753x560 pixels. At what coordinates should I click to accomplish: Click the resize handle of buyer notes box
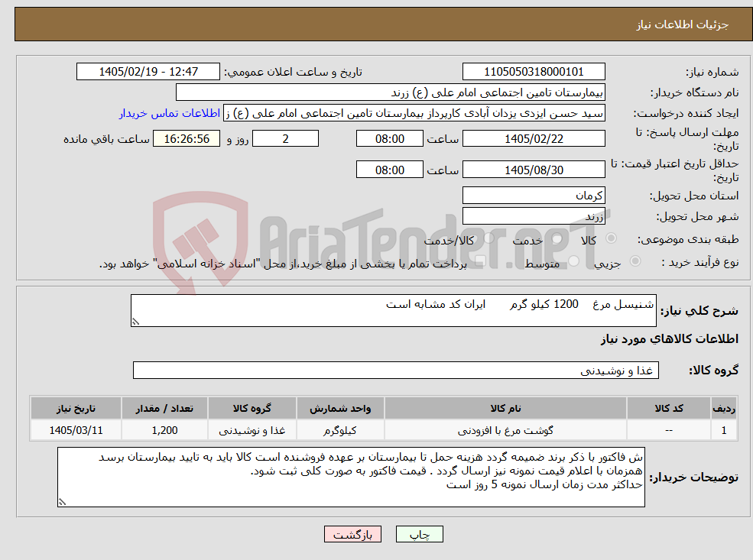click(62, 502)
